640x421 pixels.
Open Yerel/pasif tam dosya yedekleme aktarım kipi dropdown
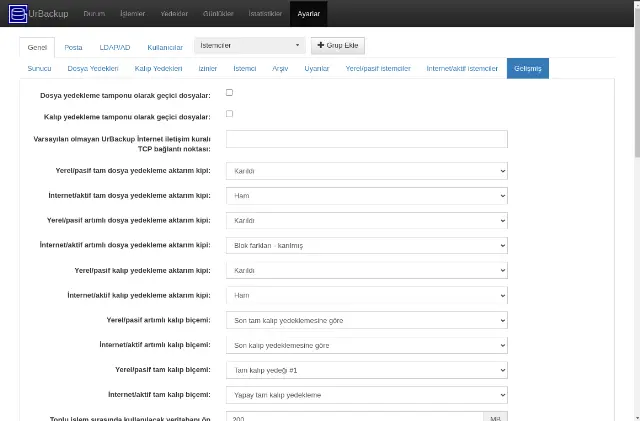[x=367, y=171]
